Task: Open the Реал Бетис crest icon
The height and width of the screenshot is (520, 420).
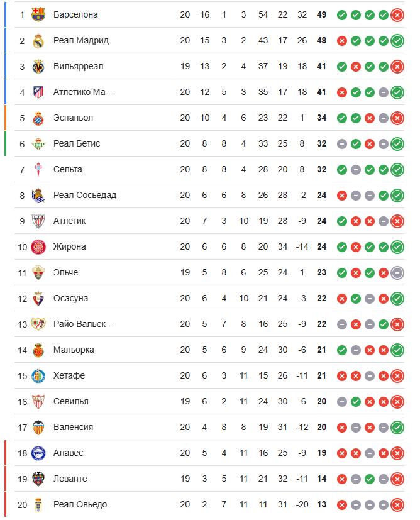Action: [38, 143]
